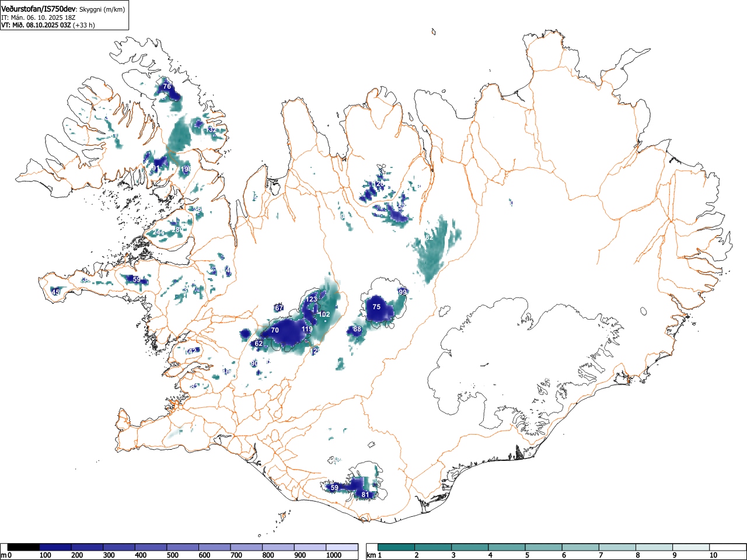
Task: Click the '81' value on the southern glacier
Action: click(x=365, y=495)
